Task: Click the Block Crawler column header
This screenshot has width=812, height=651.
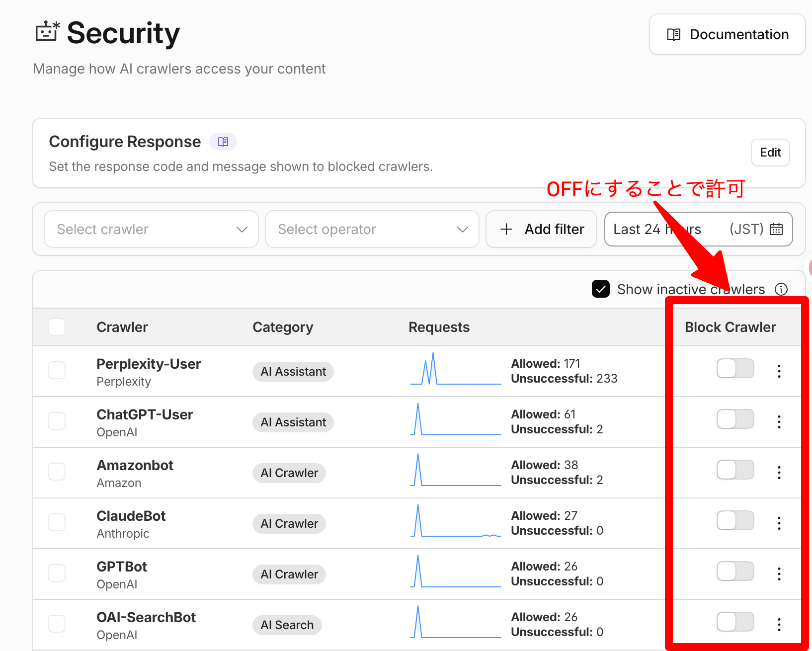Action: 730,327
